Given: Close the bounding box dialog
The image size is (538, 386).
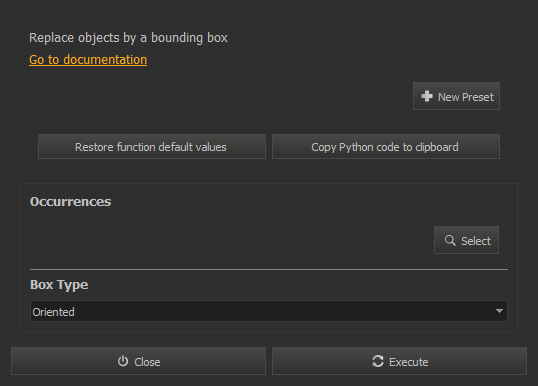Looking at the screenshot, I should click(x=138, y=361).
